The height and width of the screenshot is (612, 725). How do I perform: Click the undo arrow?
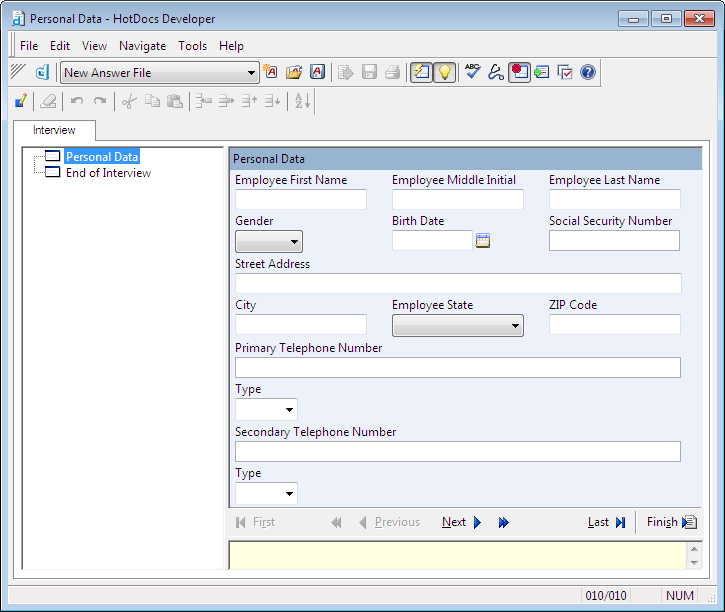click(77, 101)
